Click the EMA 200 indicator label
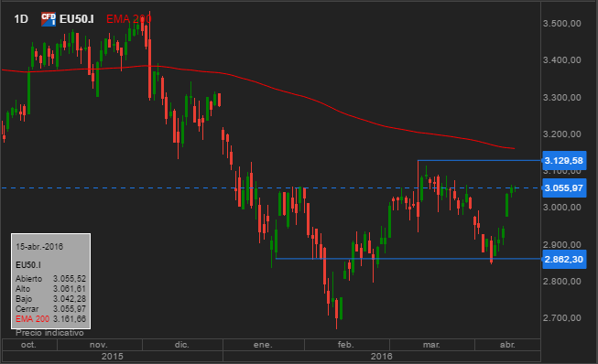598x364 pixels. (x=128, y=19)
